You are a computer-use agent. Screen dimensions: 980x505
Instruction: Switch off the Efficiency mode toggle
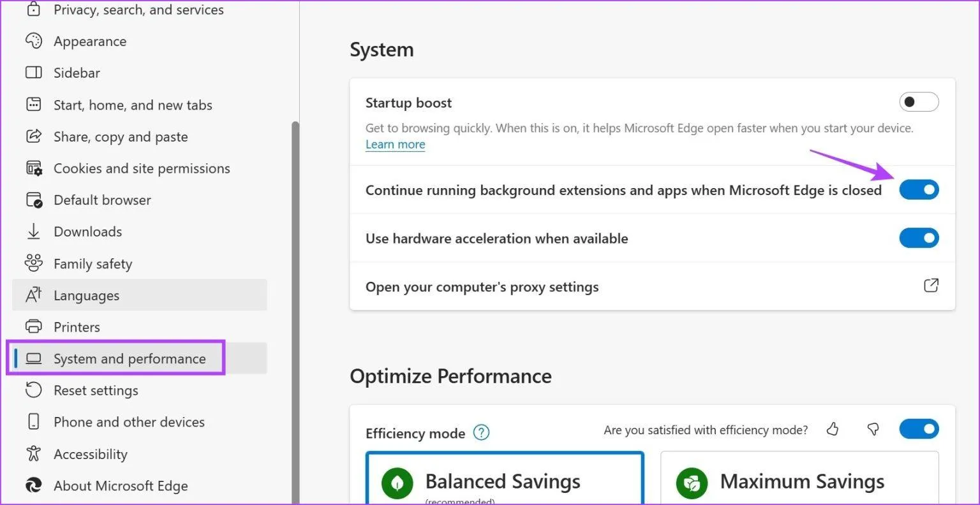coord(919,429)
